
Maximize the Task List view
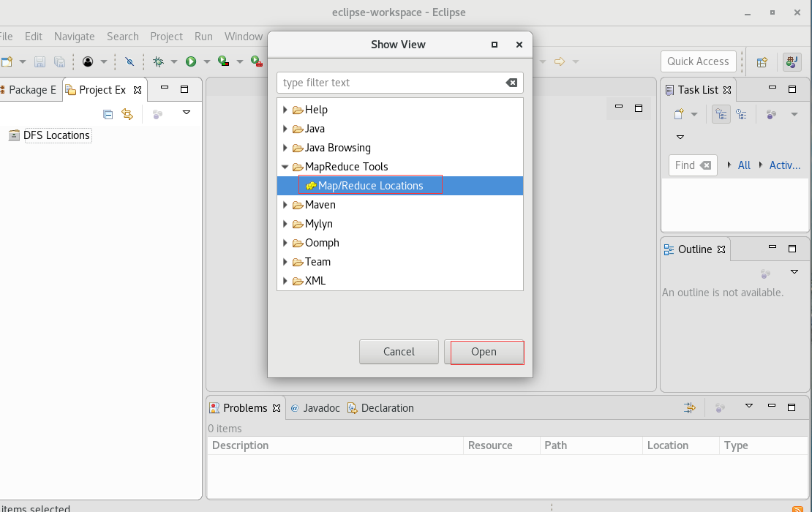point(792,89)
